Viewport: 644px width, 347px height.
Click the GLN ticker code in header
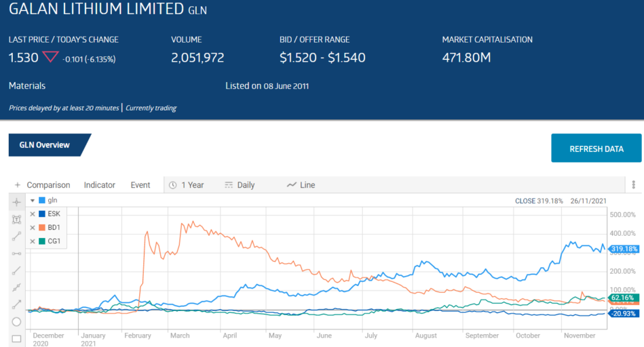pos(197,10)
